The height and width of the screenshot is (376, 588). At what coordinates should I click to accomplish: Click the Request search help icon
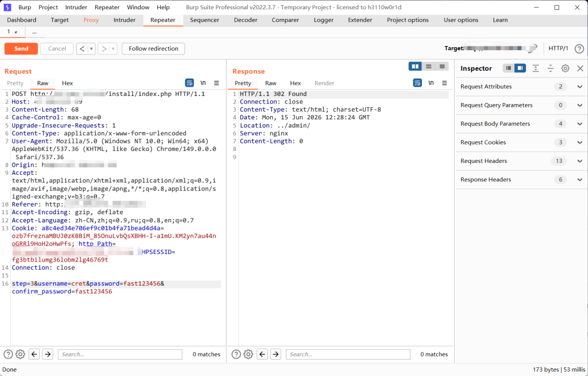click(8, 354)
